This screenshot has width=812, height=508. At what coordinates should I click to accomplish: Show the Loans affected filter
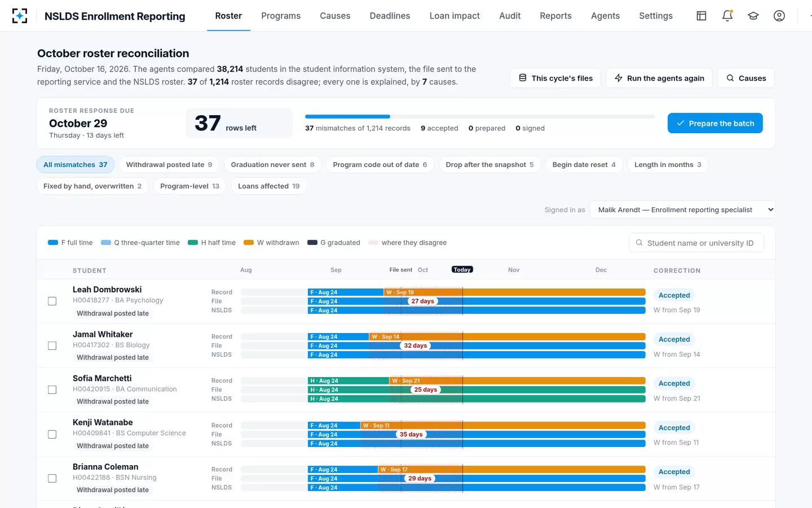click(x=268, y=186)
